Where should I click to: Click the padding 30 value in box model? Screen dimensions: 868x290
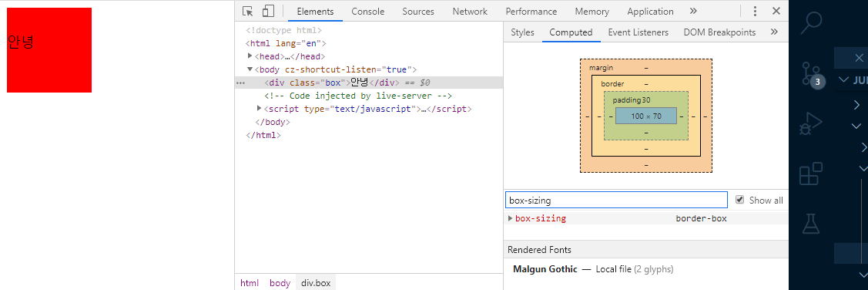pos(646,100)
